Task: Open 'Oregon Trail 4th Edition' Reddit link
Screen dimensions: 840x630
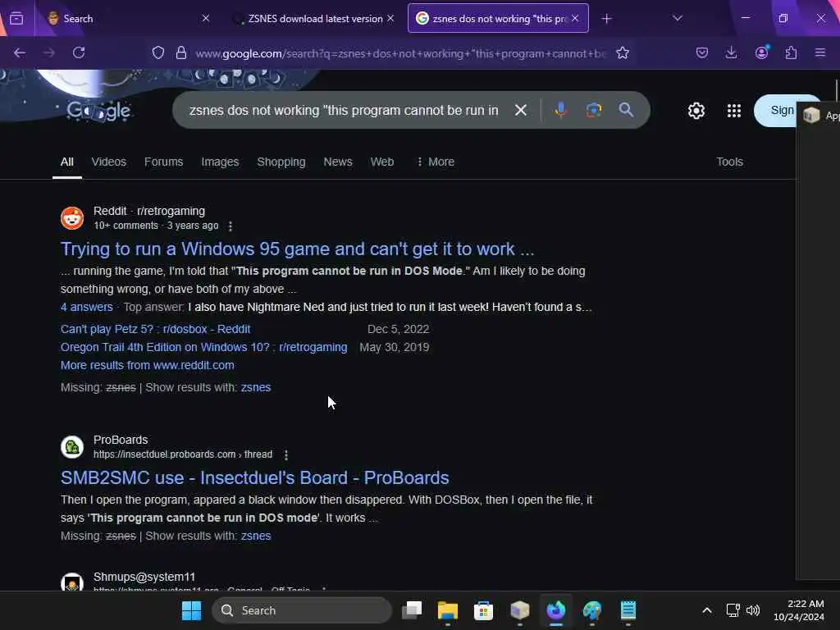Action: (203, 347)
